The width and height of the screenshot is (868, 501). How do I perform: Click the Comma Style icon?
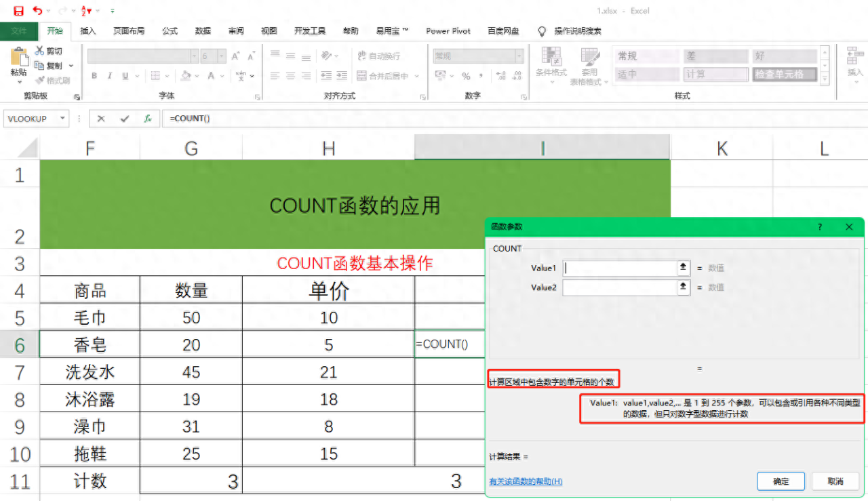coord(482,76)
